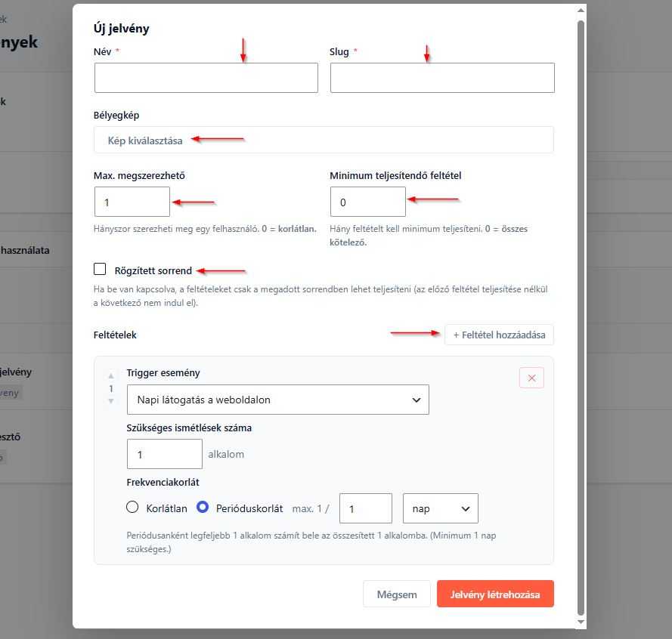Click the scrollbar up arrow
The width and height of the screenshot is (672, 639).
click(x=581, y=11)
